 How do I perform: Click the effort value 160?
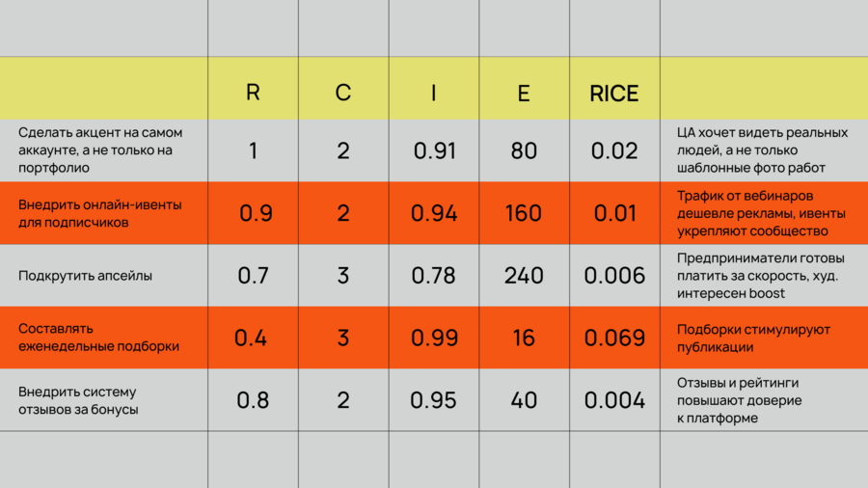point(524,213)
